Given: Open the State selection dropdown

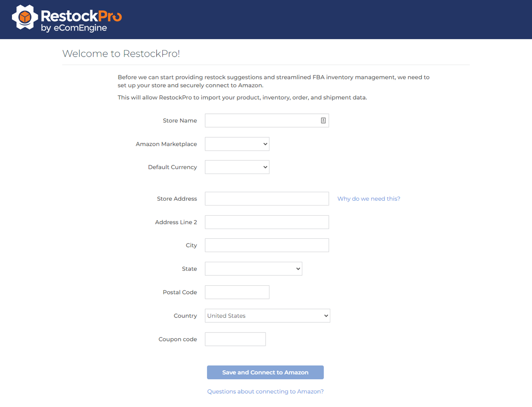Looking at the screenshot, I should tap(254, 269).
